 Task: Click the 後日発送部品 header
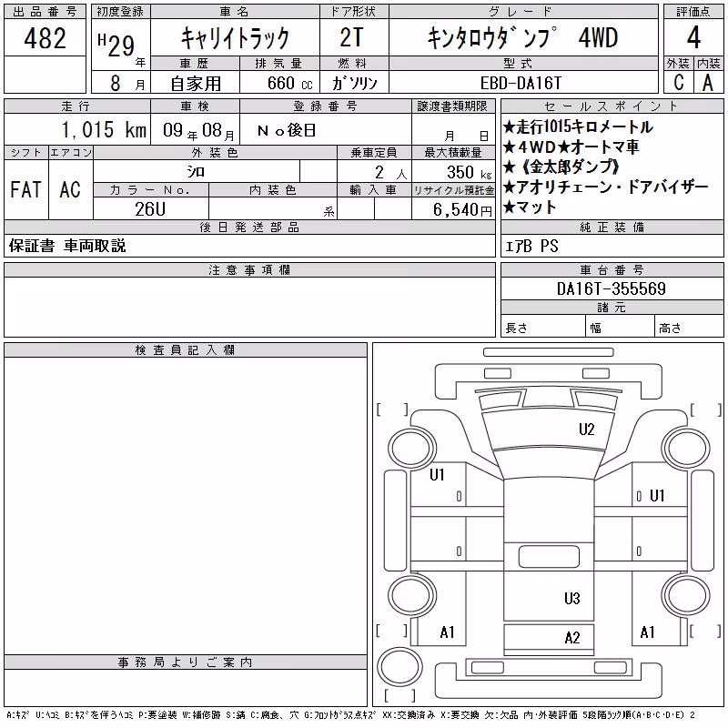coord(249,227)
